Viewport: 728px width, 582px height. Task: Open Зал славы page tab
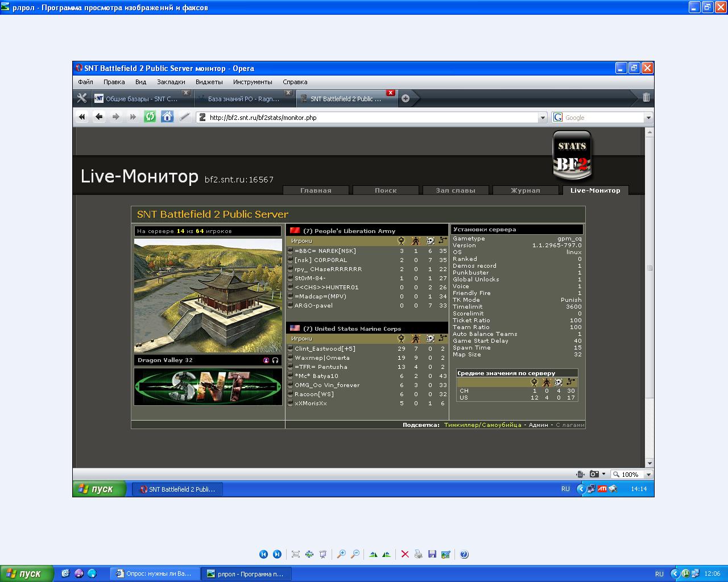(456, 190)
